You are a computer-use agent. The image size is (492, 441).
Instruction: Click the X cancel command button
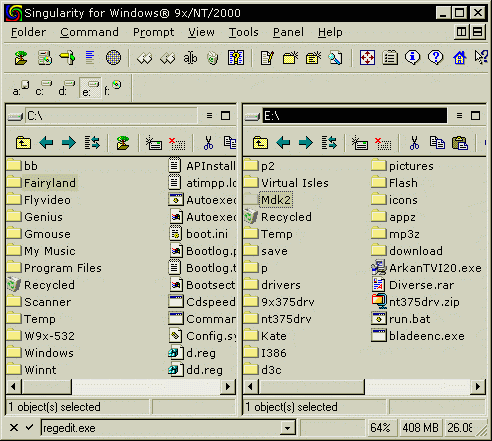[14, 427]
